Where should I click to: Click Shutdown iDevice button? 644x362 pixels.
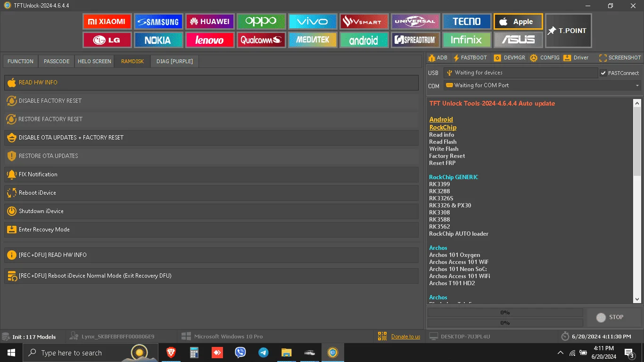tap(211, 211)
